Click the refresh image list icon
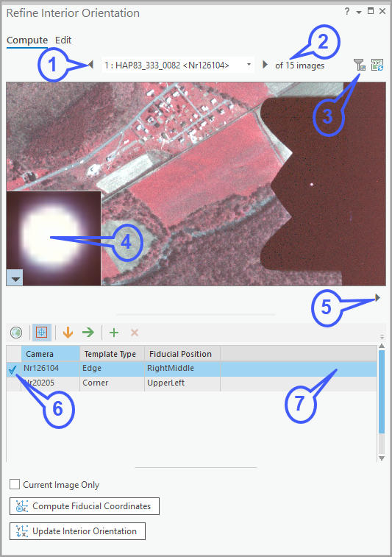Image resolution: width=392 pixels, height=557 pixels. [x=377, y=65]
